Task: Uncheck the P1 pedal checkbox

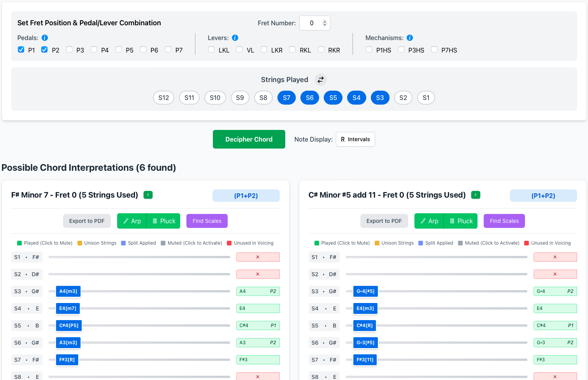Action: click(21, 50)
